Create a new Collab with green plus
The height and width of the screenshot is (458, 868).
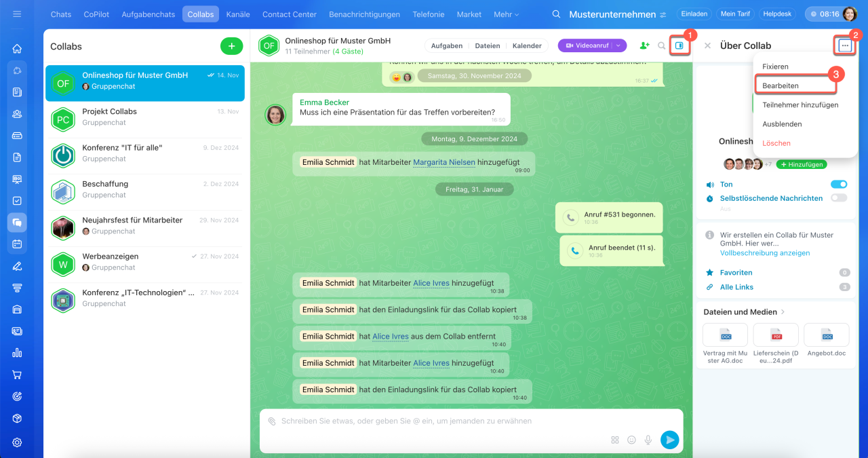[231, 46]
